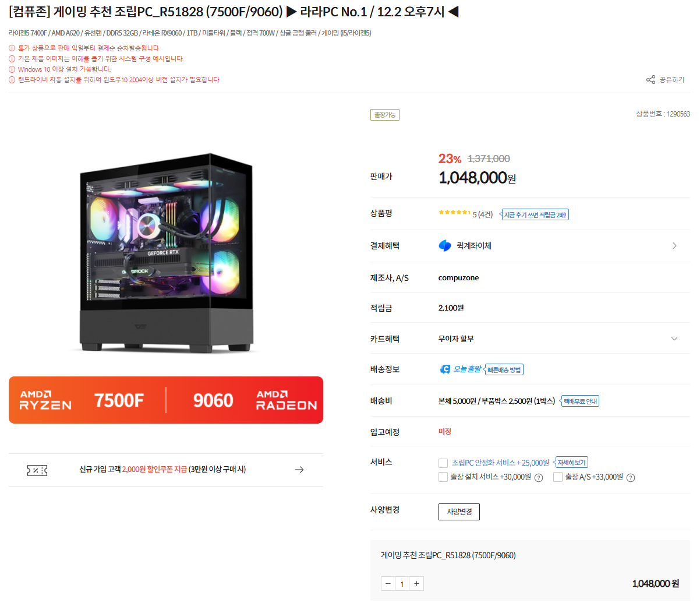Click the share icon beside 공유하기
This screenshot has height=613, width=700.
coord(650,80)
